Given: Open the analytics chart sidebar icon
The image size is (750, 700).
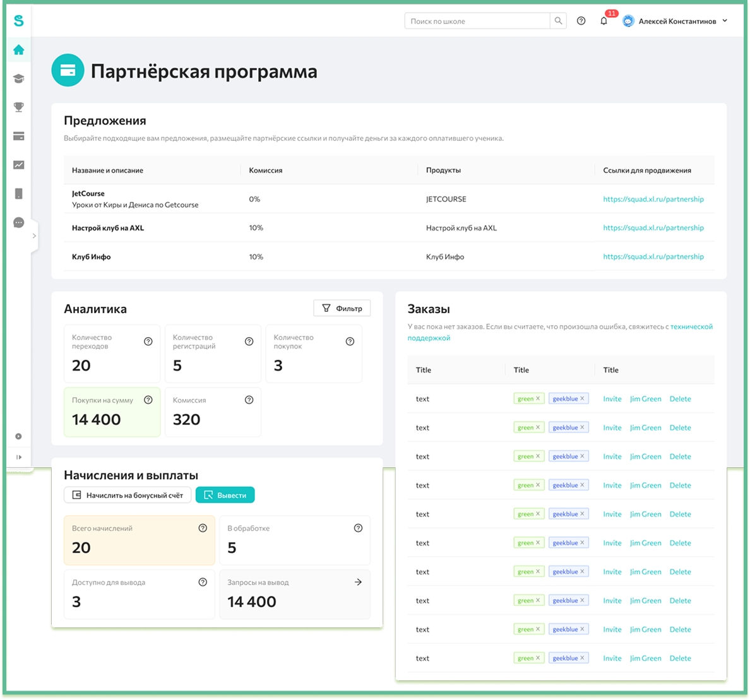Looking at the screenshot, I should (19, 165).
